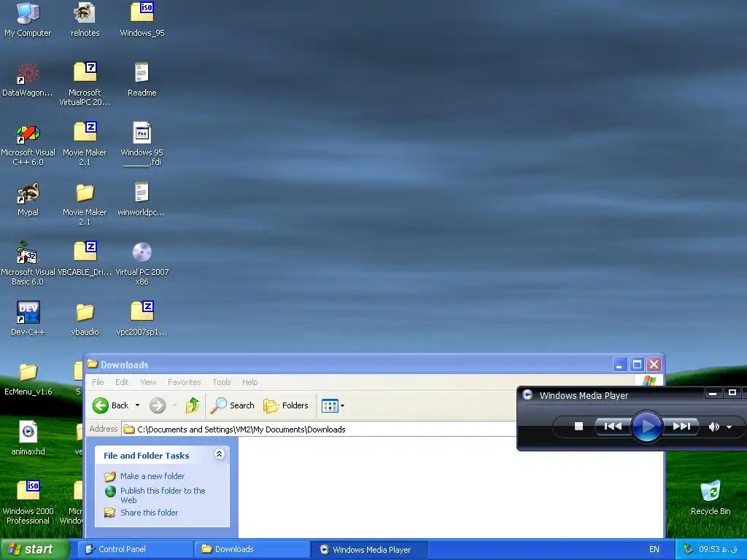Skip to next track in Media Player
747x560 pixels.
coord(681,426)
